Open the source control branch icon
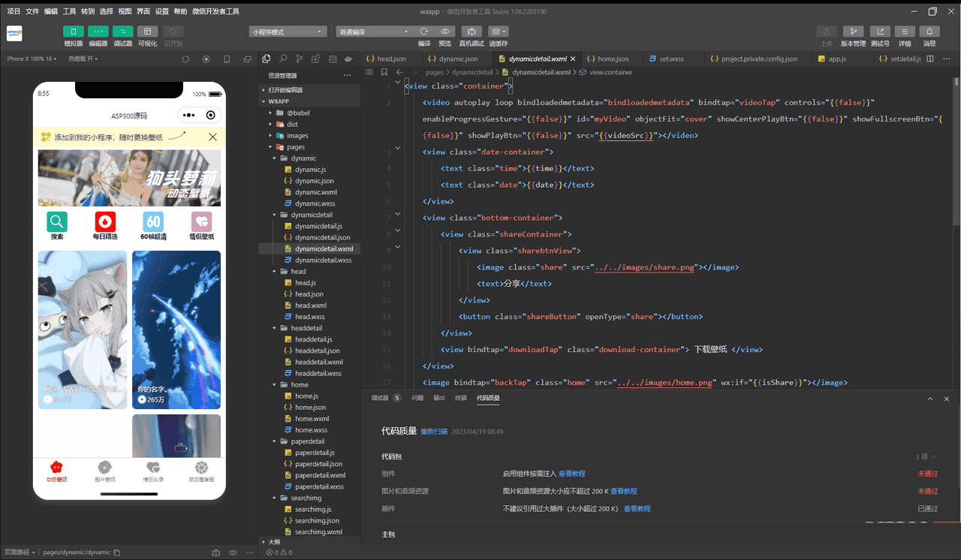The width and height of the screenshot is (961, 560). click(300, 59)
